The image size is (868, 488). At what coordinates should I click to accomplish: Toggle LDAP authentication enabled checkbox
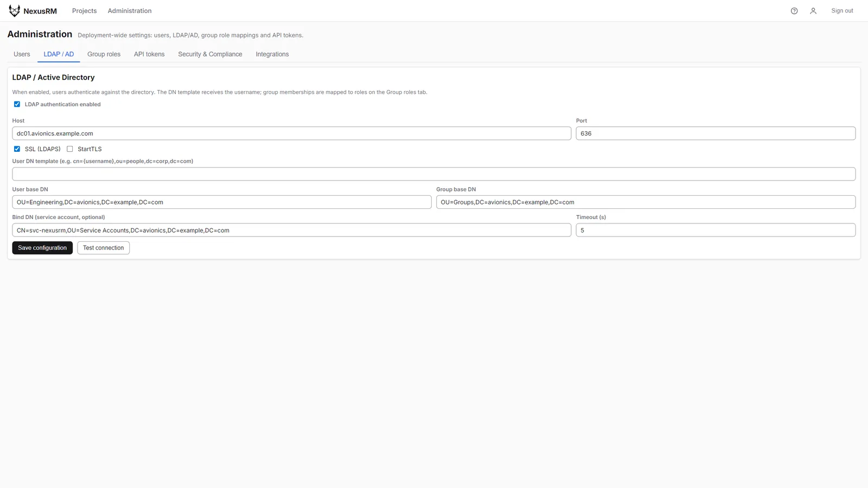tap(17, 104)
